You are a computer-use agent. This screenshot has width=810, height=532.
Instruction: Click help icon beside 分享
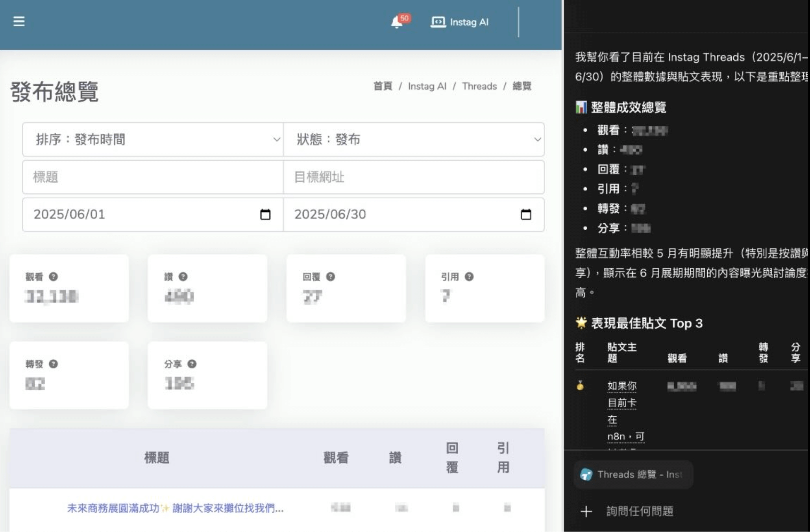pos(192,364)
